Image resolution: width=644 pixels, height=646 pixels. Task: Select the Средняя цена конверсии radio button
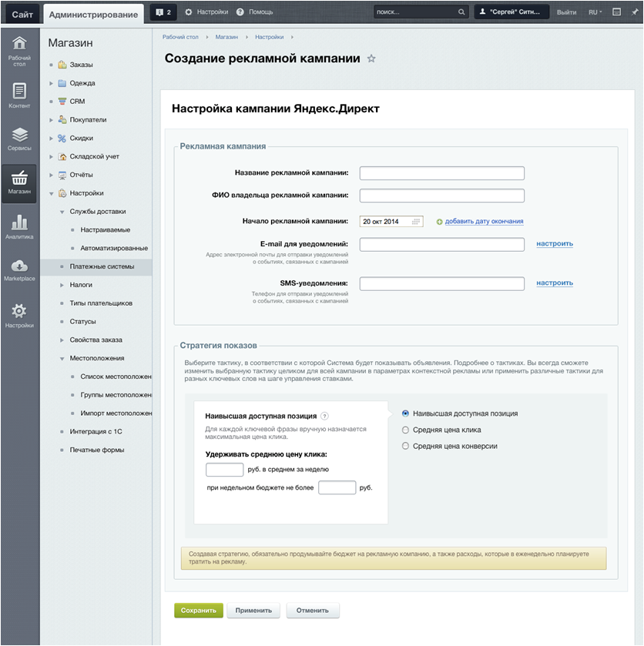click(x=405, y=446)
